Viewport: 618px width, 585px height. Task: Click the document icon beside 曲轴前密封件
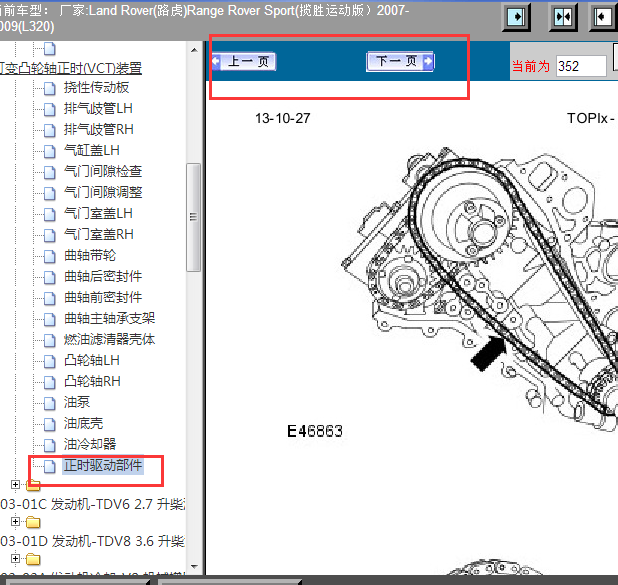point(49,298)
